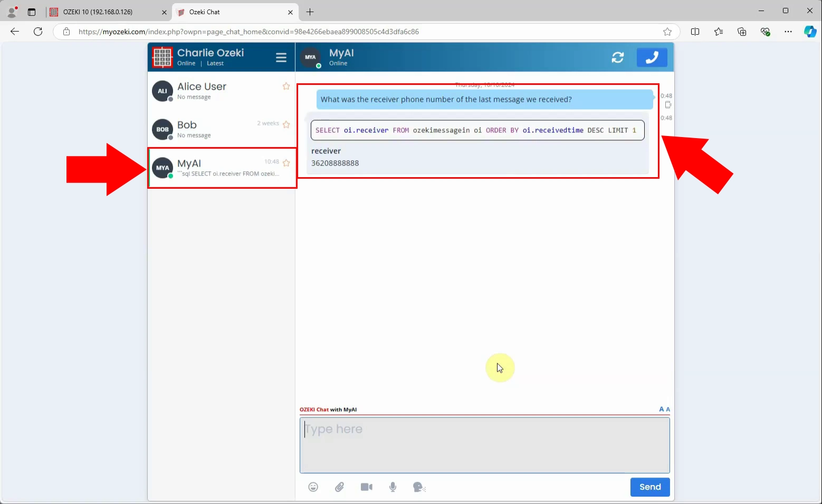The height and width of the screenshot is (504, 822).
Task: Select the Ozeki Chat browser tab
Action: click(235, 12)
